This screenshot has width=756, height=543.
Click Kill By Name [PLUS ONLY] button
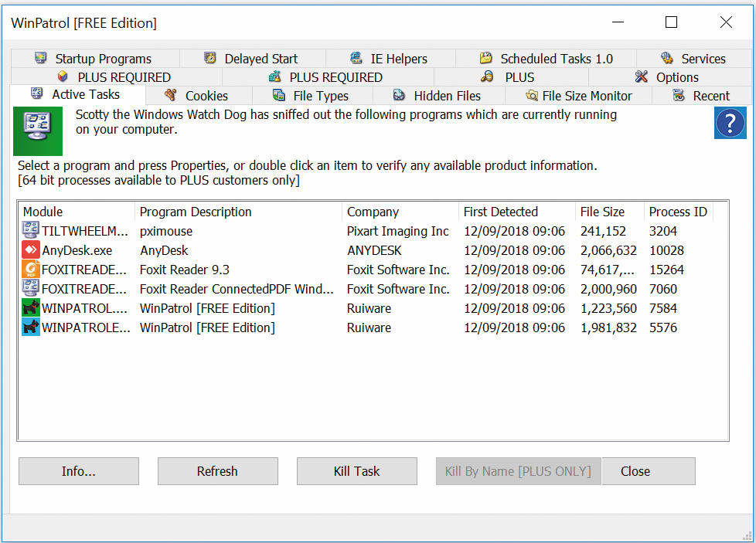[x=519, y=470]
